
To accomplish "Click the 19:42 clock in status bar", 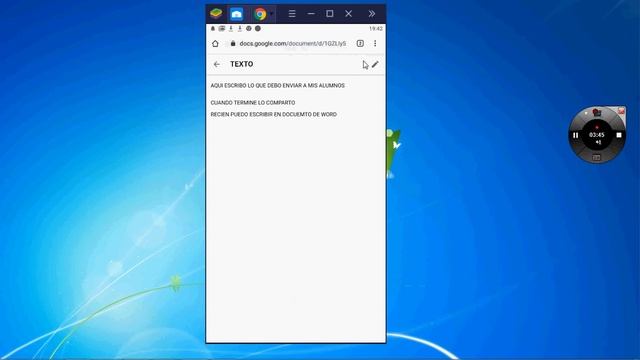I will [x=376, y=29].
